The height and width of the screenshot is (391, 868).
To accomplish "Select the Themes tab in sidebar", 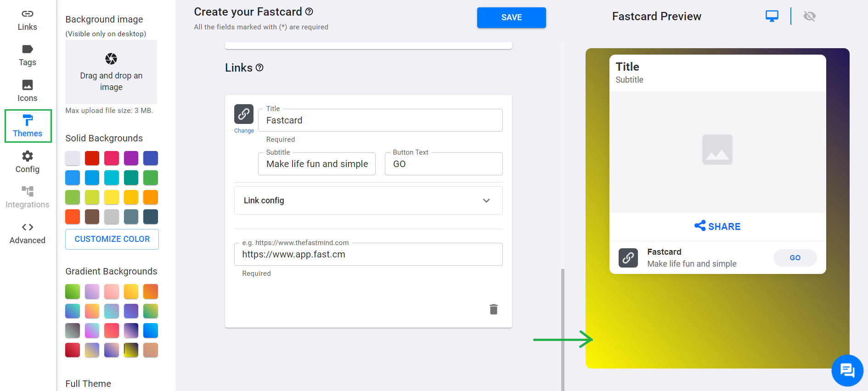I will click(28, 126).
